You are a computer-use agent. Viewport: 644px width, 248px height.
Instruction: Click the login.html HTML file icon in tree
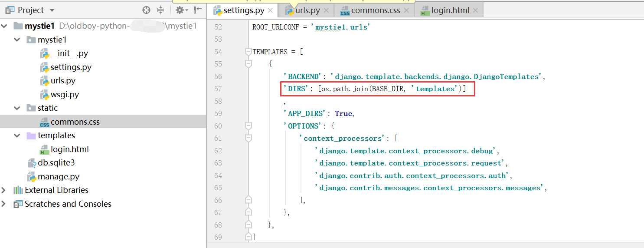click(44, 150)
